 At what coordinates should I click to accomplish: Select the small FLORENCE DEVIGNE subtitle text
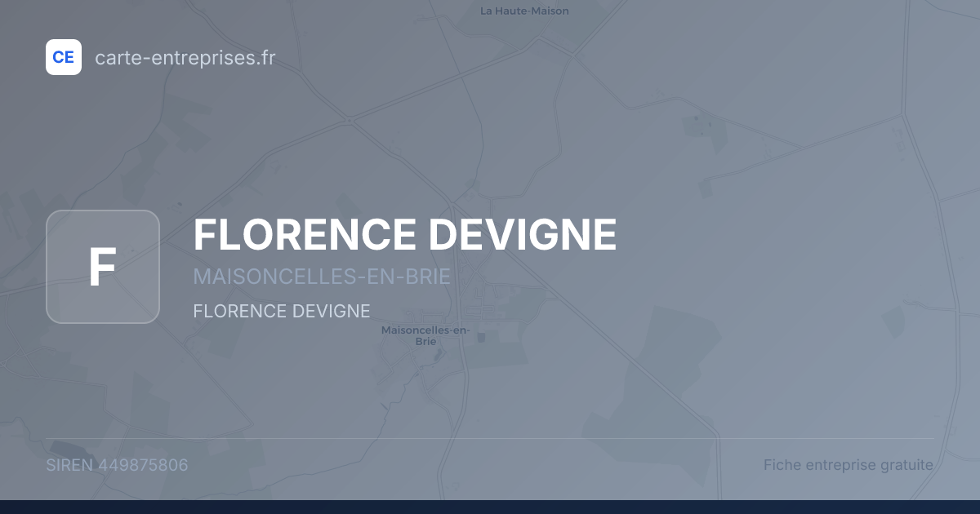click(282, 311)
